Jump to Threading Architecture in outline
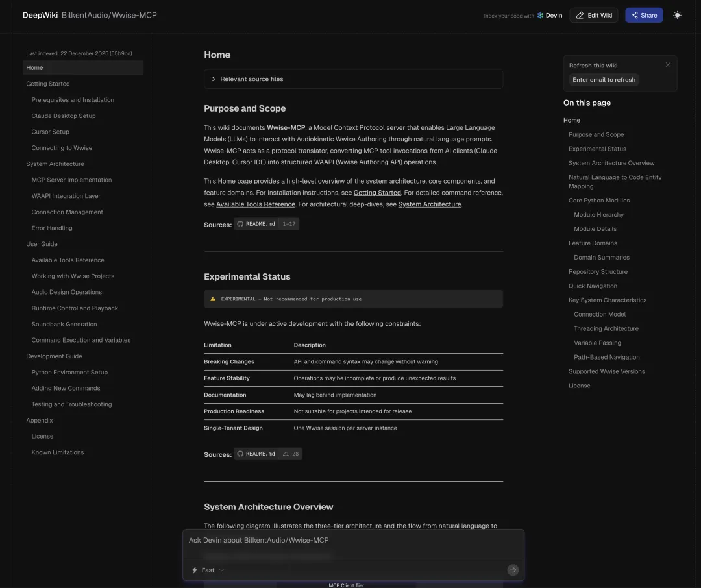The image size is (701, 588). [606, 328]
